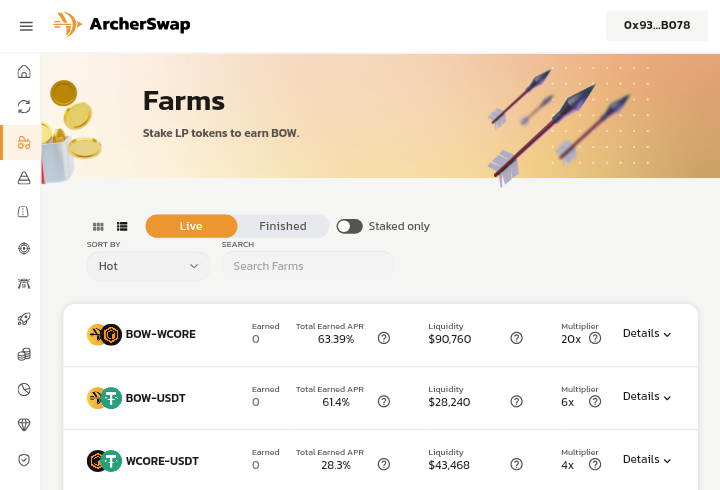Open the pie chart sidebar icon

[24, 389]
